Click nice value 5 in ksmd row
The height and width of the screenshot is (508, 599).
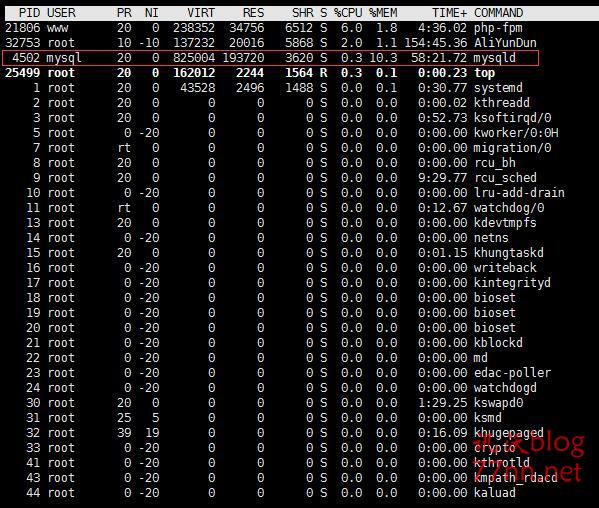pyautogui.click(x=155, y=417)
